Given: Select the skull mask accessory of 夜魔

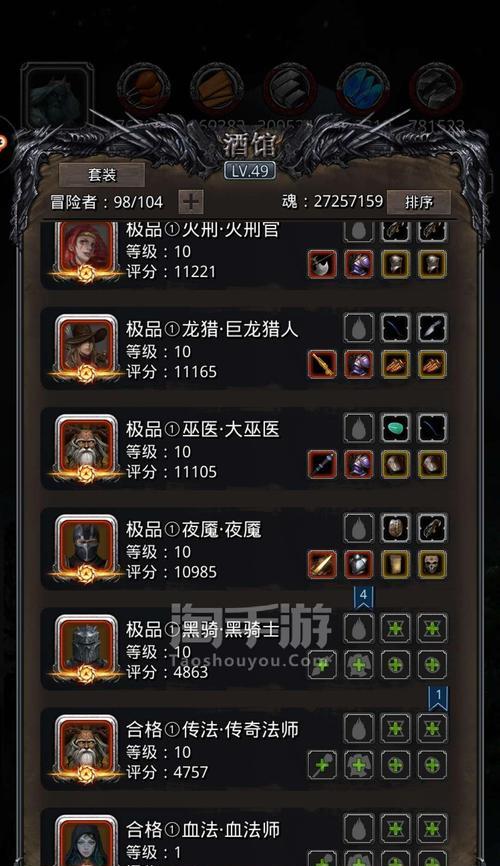Looking at the screenshot, I should (x=432, y=564).
